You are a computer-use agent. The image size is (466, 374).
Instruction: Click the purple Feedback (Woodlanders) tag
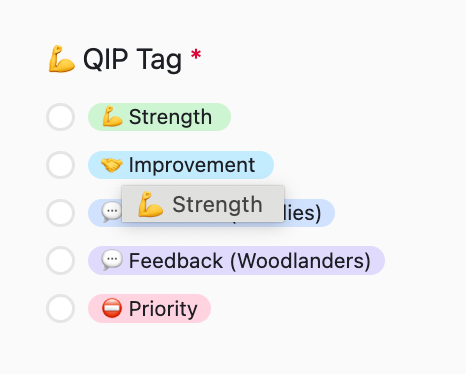tap(236, 260)
